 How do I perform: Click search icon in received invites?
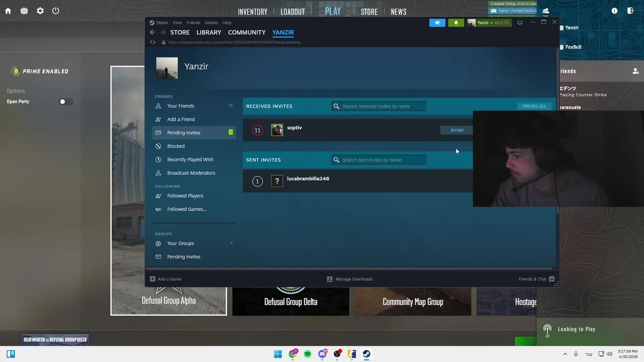tap(336, 106)
